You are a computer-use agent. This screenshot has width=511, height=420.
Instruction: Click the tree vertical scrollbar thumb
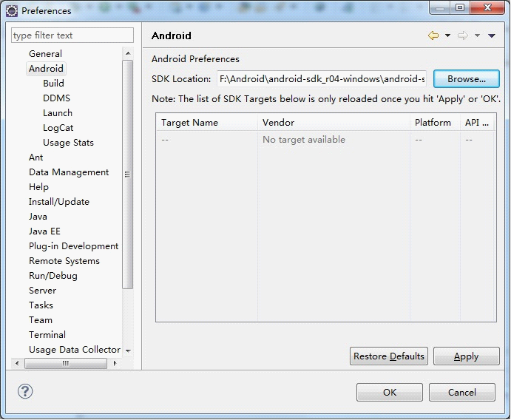click(x=127, y=175)
